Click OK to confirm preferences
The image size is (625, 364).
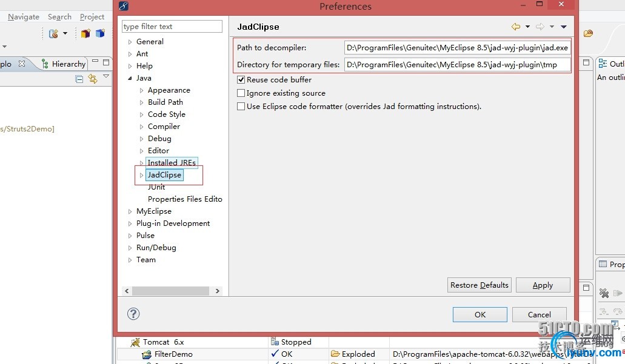pyautogui.click(x=480, y=314)
